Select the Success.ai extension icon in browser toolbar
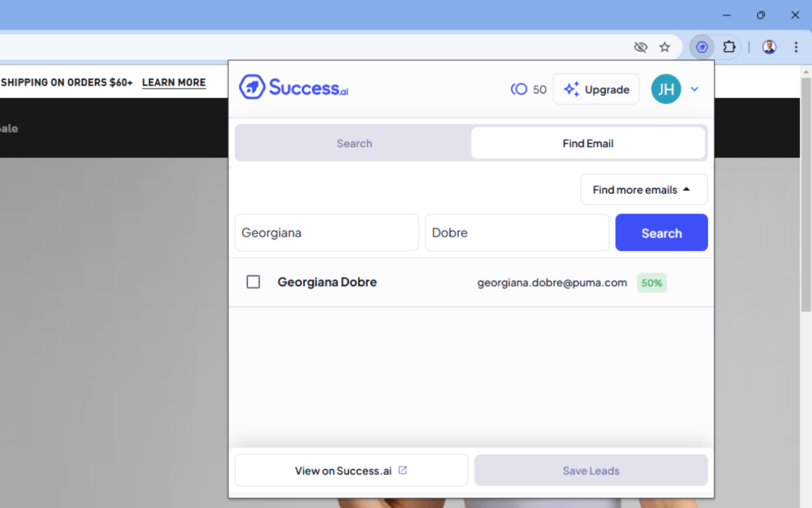812x508 pixels. (x=702, y=46)
